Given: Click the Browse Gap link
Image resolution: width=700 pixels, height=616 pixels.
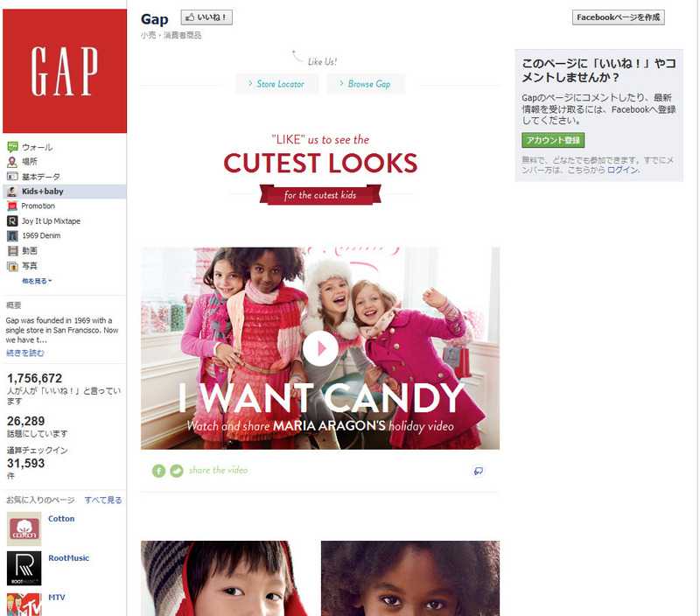Looking at the screenshot, I should point(366,84).
